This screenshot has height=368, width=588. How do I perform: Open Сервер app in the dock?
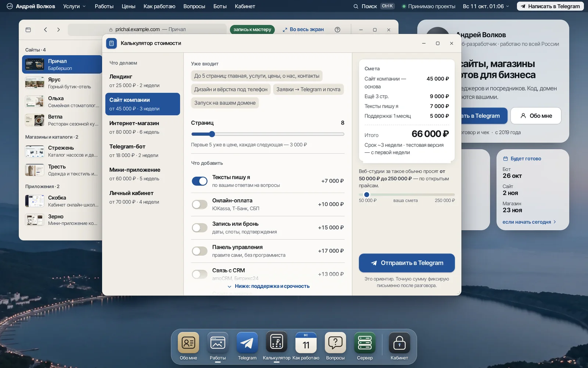pos(365,343)
